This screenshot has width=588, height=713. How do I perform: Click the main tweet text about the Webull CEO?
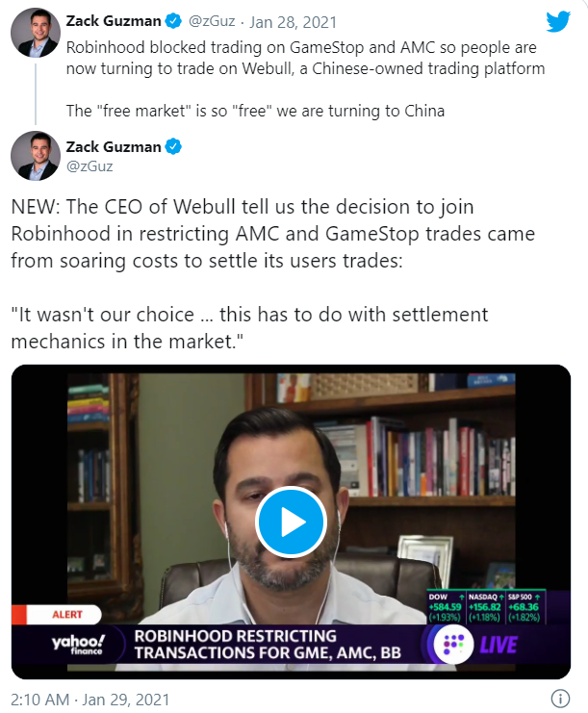(x=273, y=273)
